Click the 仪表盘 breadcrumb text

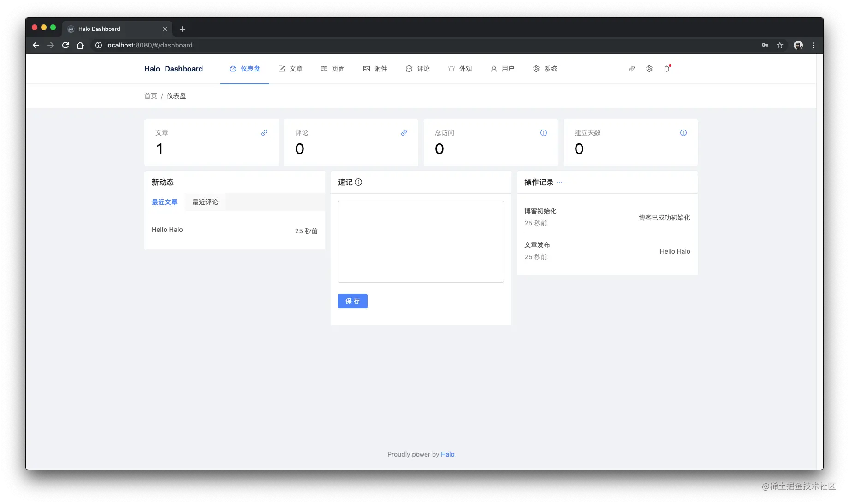coord(176,96)
